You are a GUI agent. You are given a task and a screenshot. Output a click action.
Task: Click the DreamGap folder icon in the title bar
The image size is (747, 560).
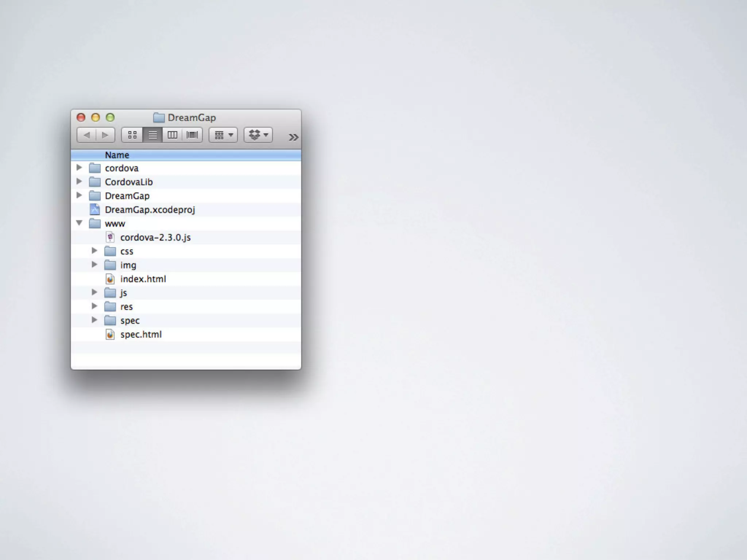[x=159, y=117]
